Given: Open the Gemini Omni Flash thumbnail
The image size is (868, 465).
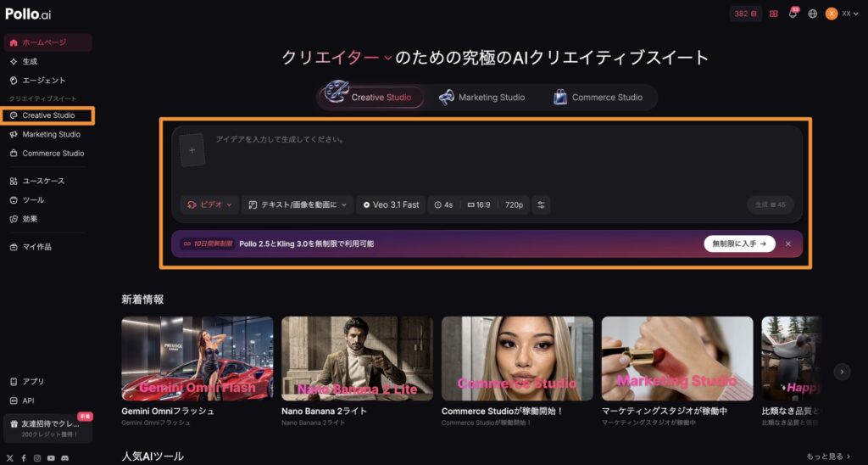Looking at the screenshot, I should [x=197, y=359].
